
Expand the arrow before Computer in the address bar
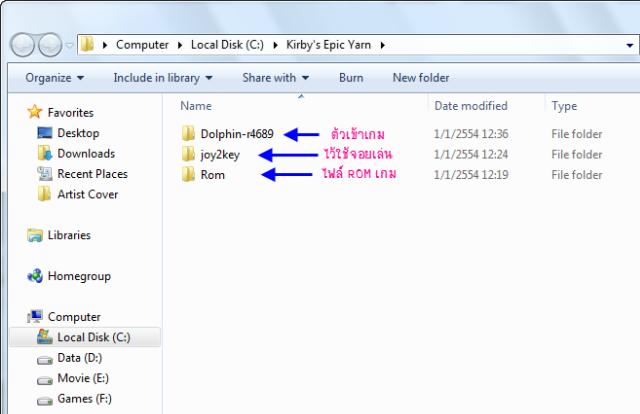pyautogui.click(x=105, y=45)
